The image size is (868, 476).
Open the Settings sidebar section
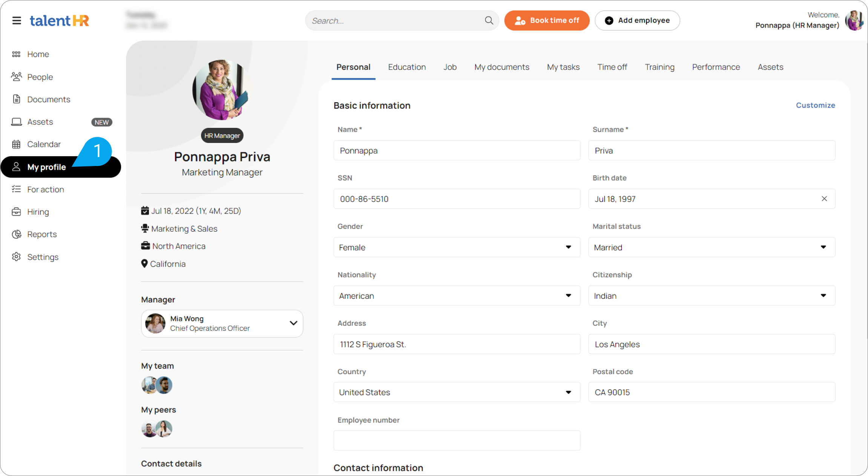[42, 256]
